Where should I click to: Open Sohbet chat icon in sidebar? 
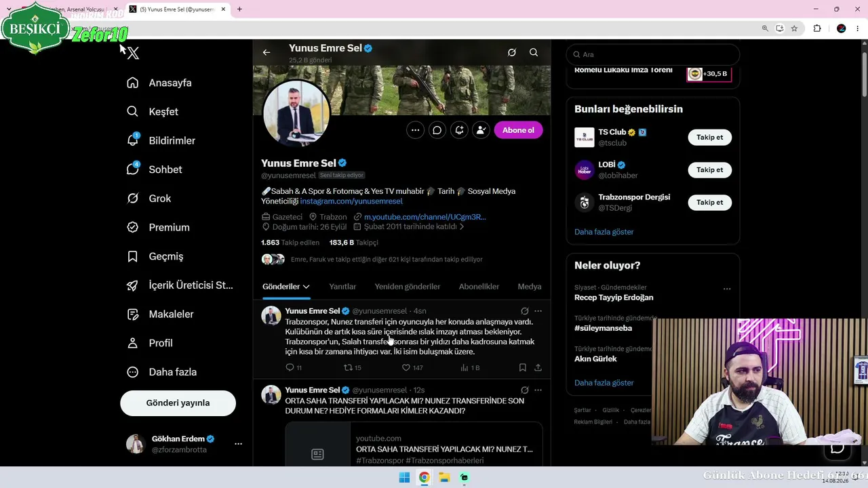(x=133, y=169)
